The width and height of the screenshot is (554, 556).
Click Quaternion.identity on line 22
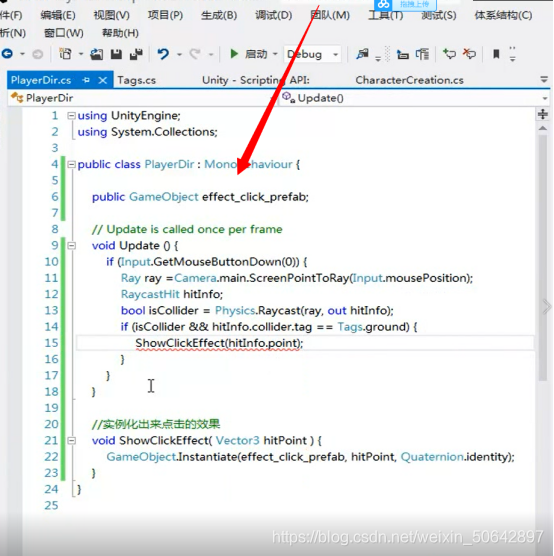[455, 457]
